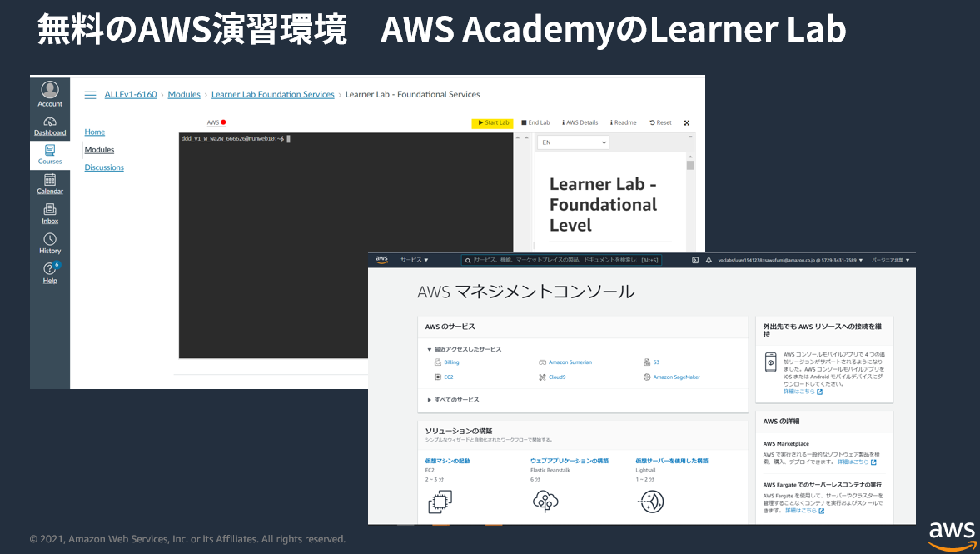
Task: Click the yellow Start Lab button
Action: (491, 122)
